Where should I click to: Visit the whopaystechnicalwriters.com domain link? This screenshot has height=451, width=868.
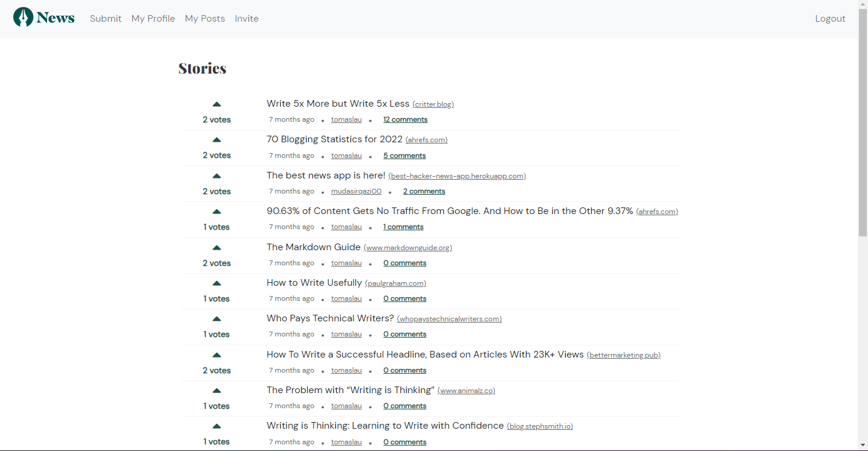pos(449,319)
